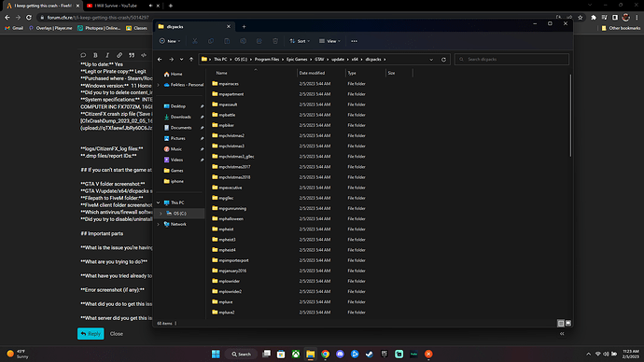
Task: Click x64 in the address breadcrumb
Action: [355, 60]
